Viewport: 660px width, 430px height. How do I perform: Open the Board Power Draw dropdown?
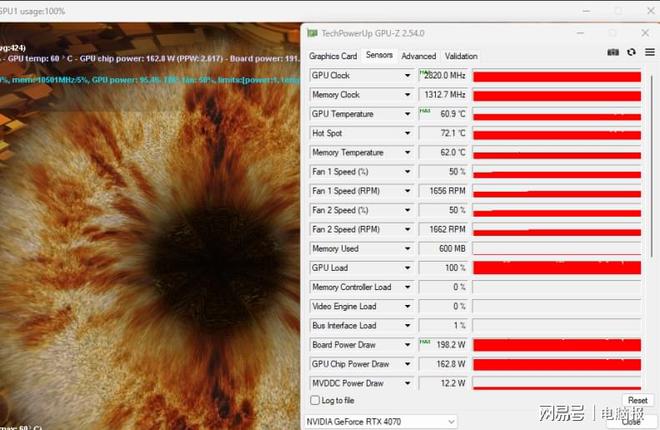[407, 345]
